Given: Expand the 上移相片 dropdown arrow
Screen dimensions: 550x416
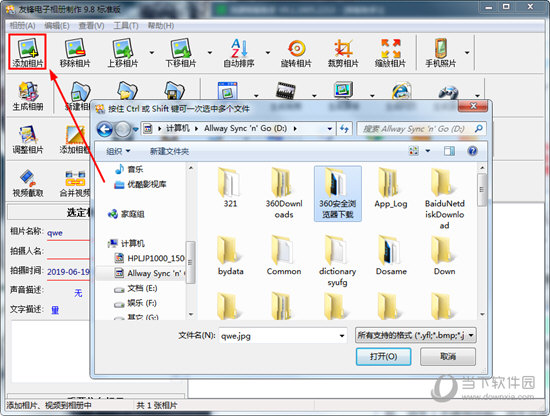Looking at the screenshot, I should (152, 53).
